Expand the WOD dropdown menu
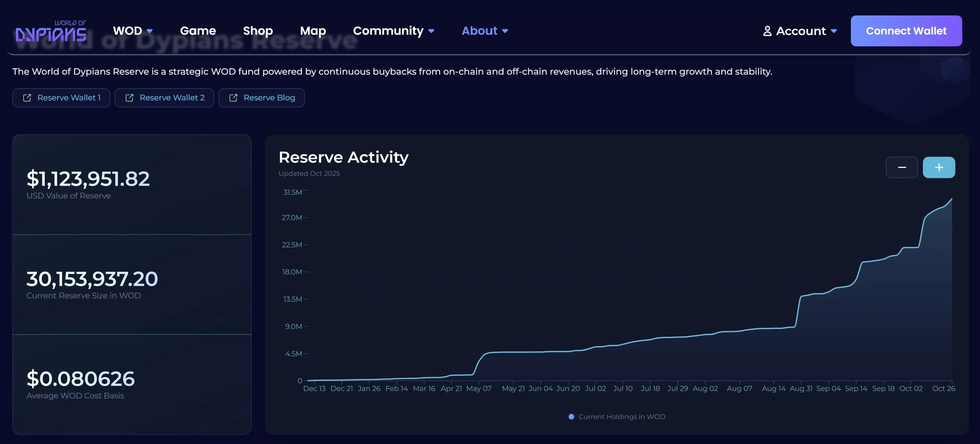The height and width of the screenshot is (444, 980). (x=149, y=31)
